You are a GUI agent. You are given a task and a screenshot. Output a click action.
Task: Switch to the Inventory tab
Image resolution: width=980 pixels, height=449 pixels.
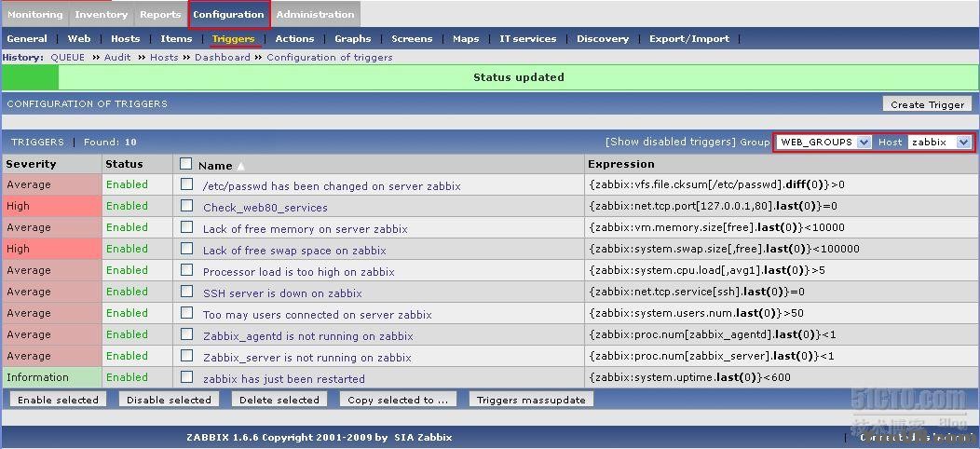[102, 14]
